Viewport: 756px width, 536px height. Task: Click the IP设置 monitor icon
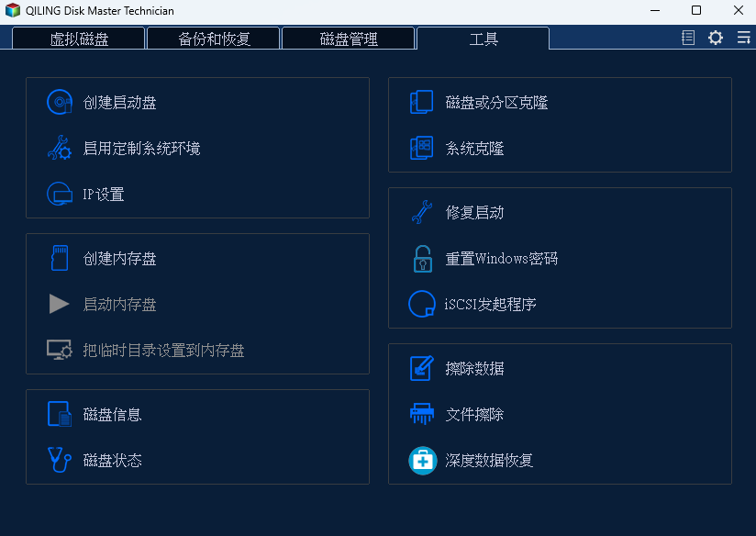click(x=60, y=194)
